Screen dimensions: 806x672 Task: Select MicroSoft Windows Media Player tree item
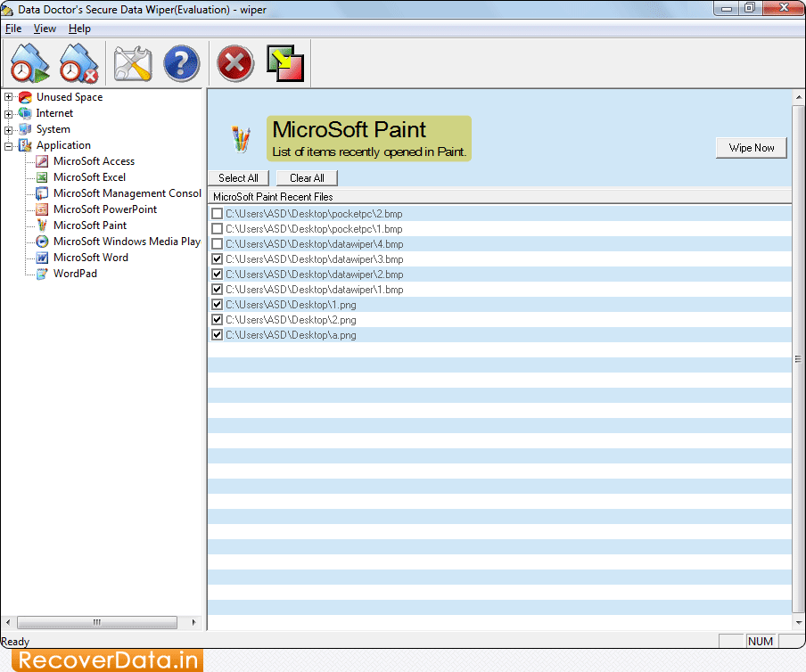(127, 242)
